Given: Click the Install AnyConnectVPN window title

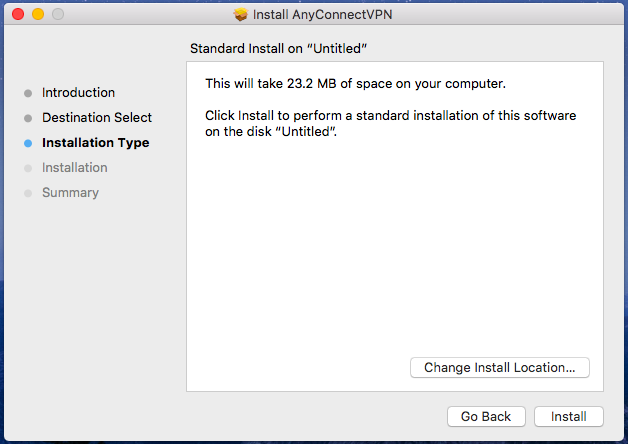Looking at the screenshot, I should [324, 15].
